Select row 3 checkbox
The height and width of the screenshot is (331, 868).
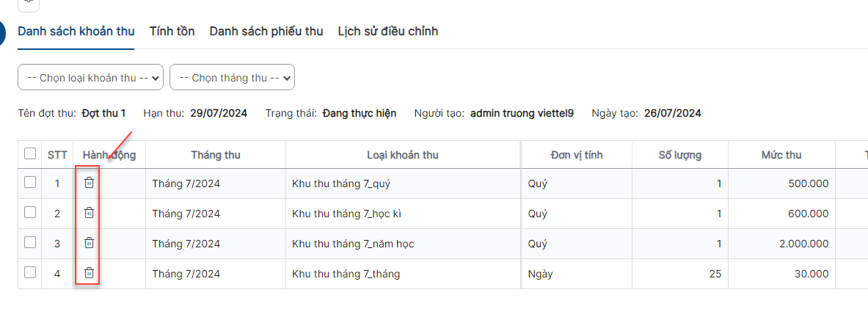pyautogui.click(x=30, y=242)
